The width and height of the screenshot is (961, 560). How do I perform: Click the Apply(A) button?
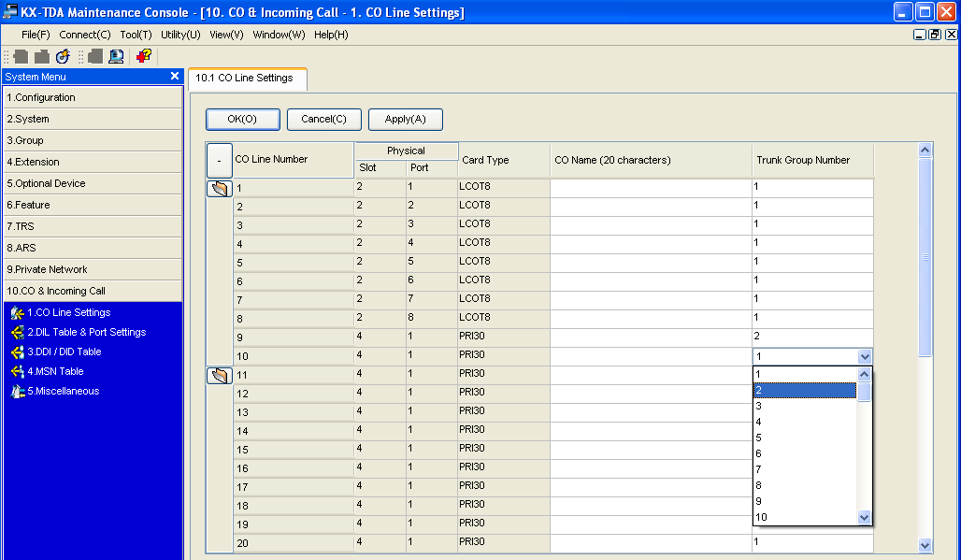[x=405, y=120]
